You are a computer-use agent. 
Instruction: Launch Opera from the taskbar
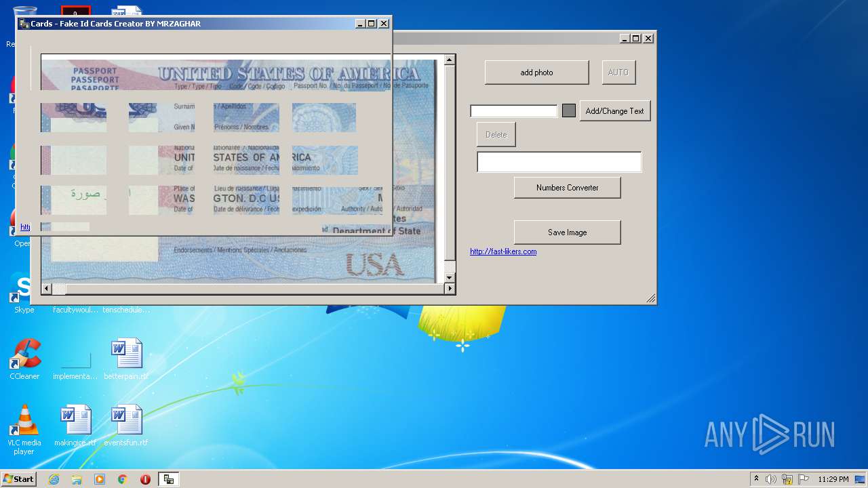pos(145,479)
